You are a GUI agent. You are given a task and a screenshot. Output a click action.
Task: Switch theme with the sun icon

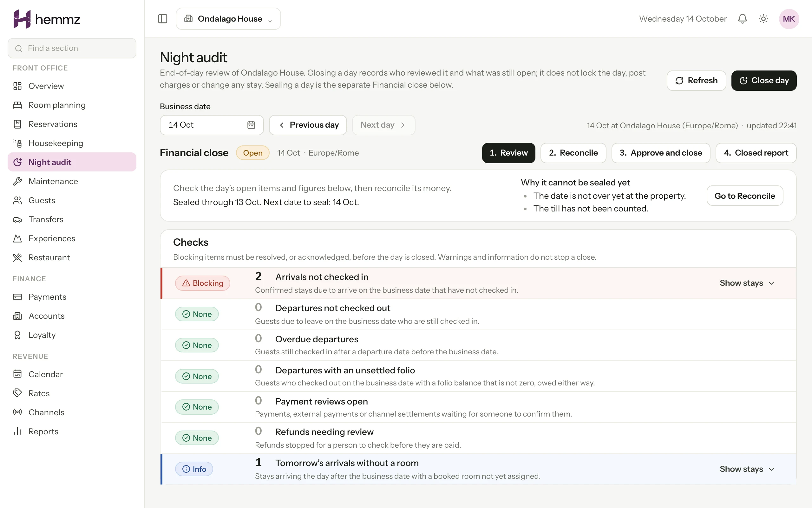(763, 19)
